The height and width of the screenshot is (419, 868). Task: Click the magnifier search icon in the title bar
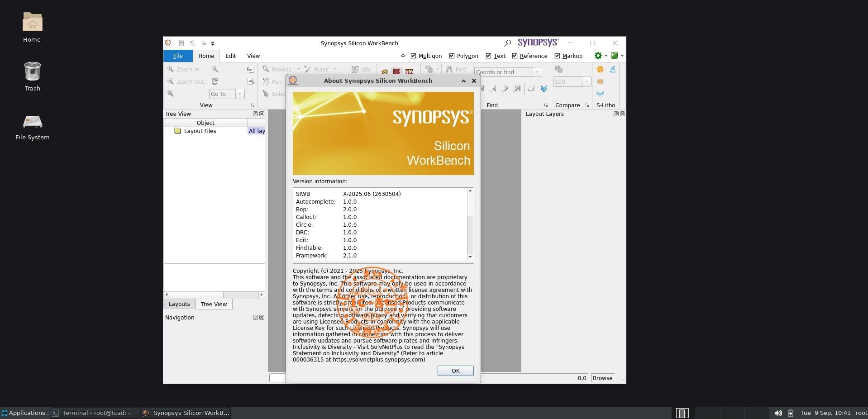point(507,43)
